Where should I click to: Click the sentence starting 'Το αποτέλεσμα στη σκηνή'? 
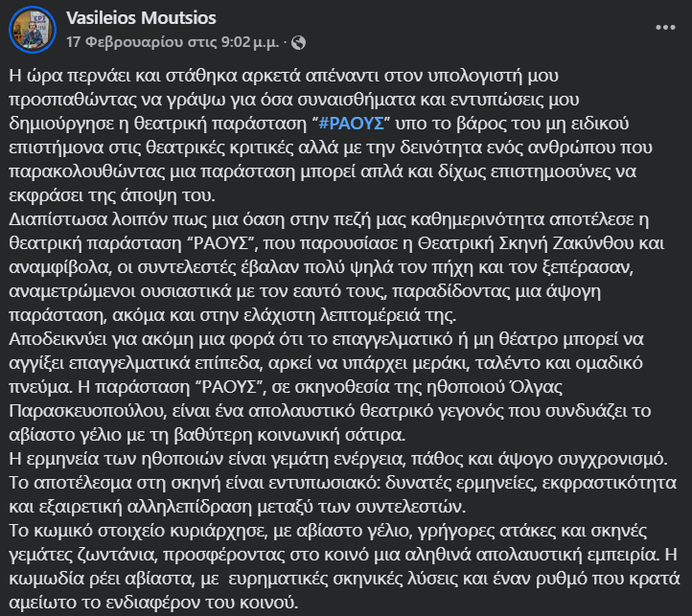pyautogui.click(x=342, y=494)
